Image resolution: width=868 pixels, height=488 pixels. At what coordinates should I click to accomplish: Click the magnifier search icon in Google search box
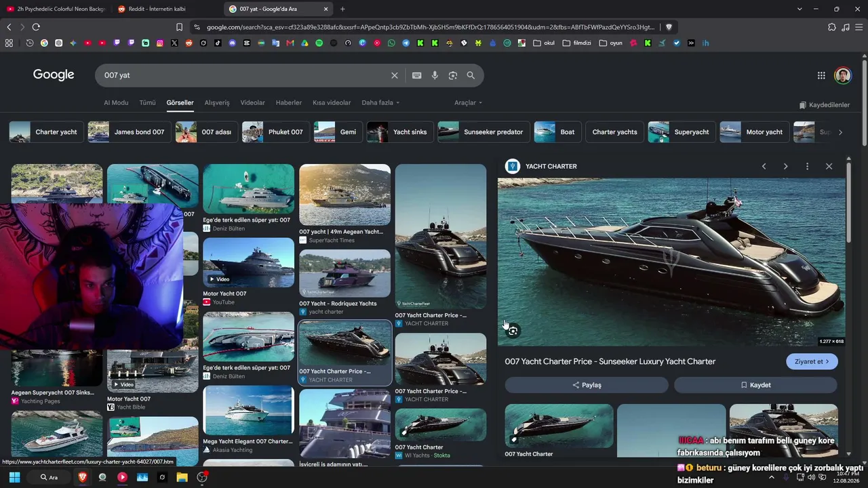[471, 75]
